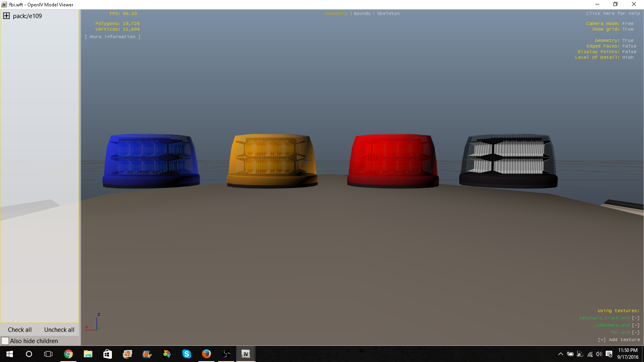Remove the fbi.wtd texture with [-]
Screen dimensions: 644x362
[x=636, y=333]
